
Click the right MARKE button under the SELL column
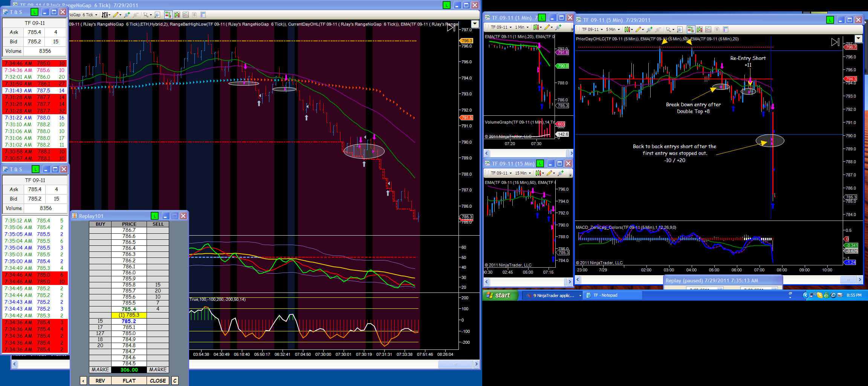(158, 370)
